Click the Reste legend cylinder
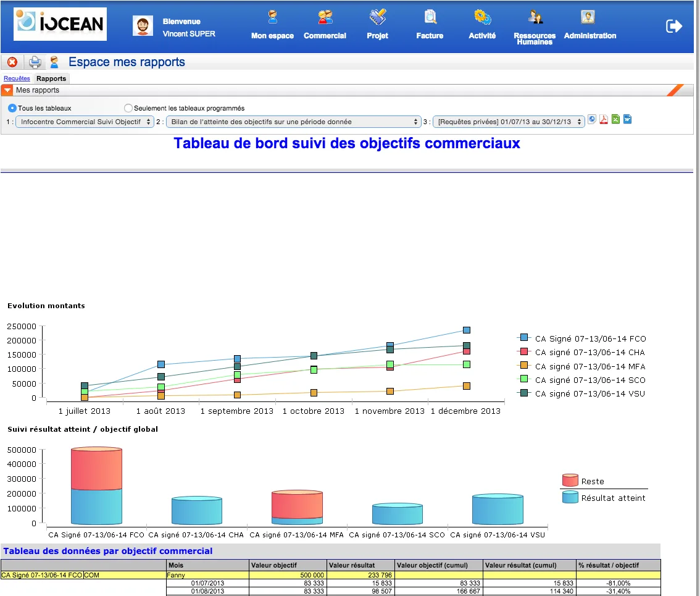700x596 pixels. tap(570, 481)
